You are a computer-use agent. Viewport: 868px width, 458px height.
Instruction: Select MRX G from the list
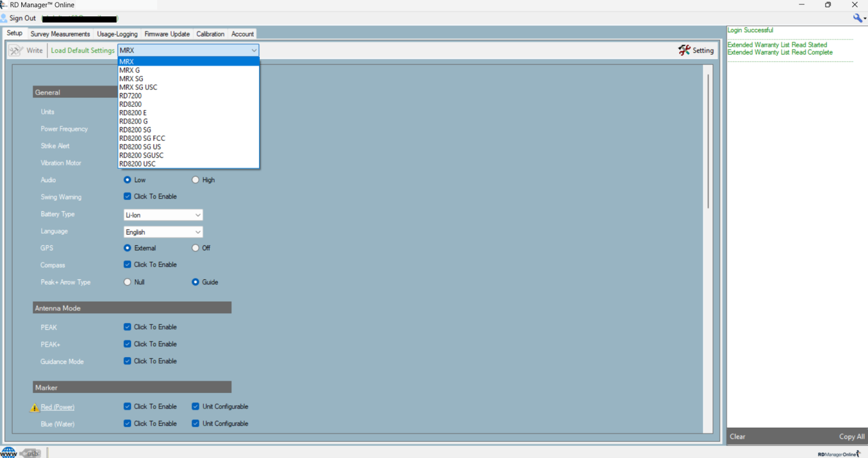coord(189,70)
